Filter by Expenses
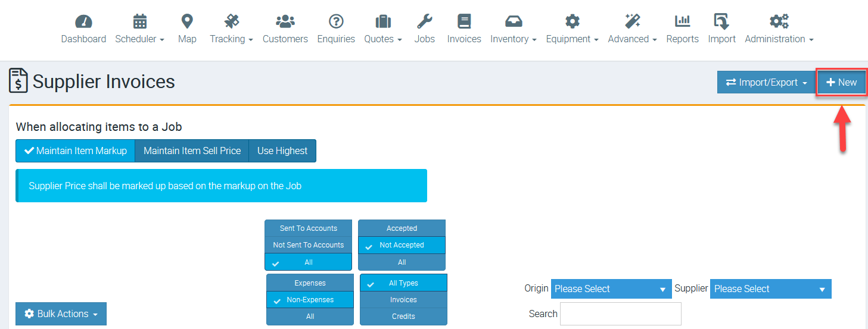The width and height of the screenshot is (868, 329). tap(310, 283)
